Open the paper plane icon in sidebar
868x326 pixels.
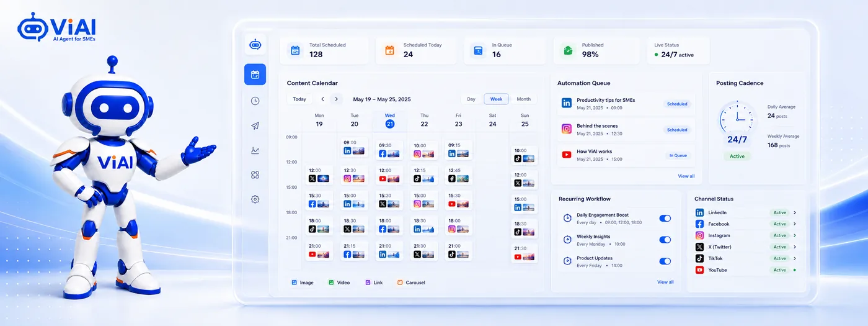click(255, 125)
